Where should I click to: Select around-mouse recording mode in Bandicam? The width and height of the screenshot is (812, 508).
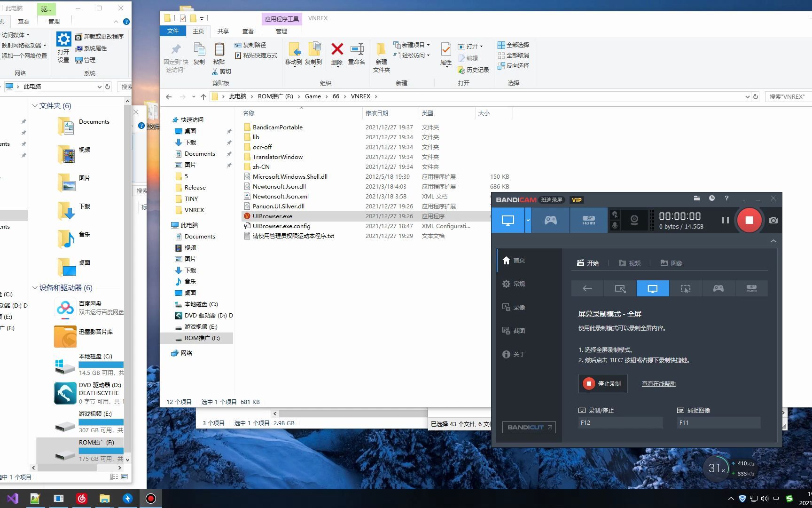tap(686, 288)
